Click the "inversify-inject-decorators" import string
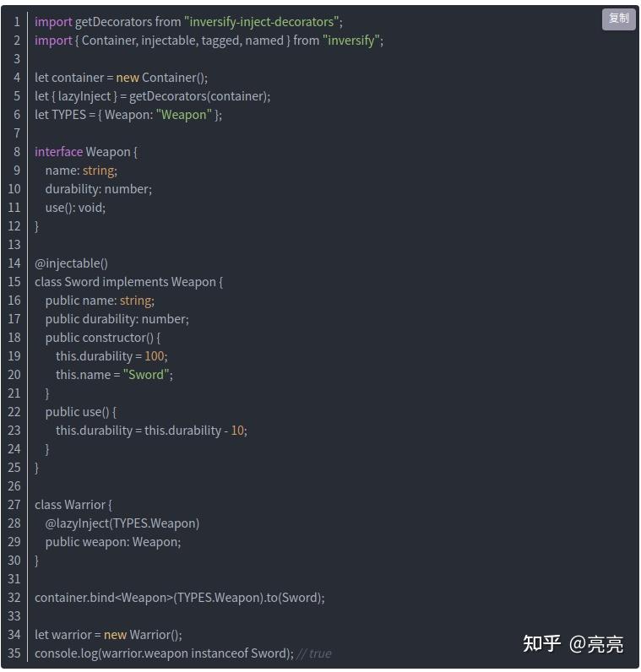 263,22
